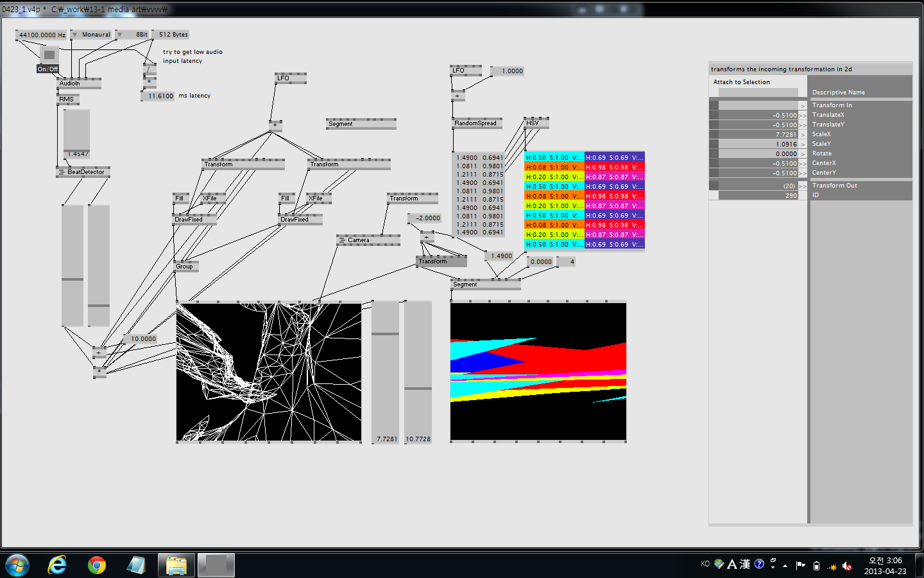
Task: Click the ScaleX > arrow in inspector
Action: (802, 135)
